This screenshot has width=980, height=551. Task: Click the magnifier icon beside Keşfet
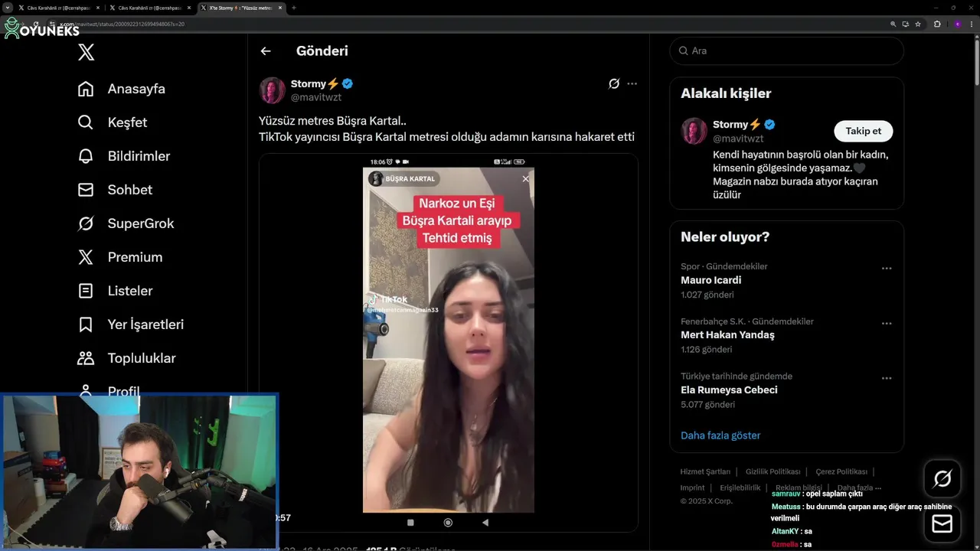[86, 122]
